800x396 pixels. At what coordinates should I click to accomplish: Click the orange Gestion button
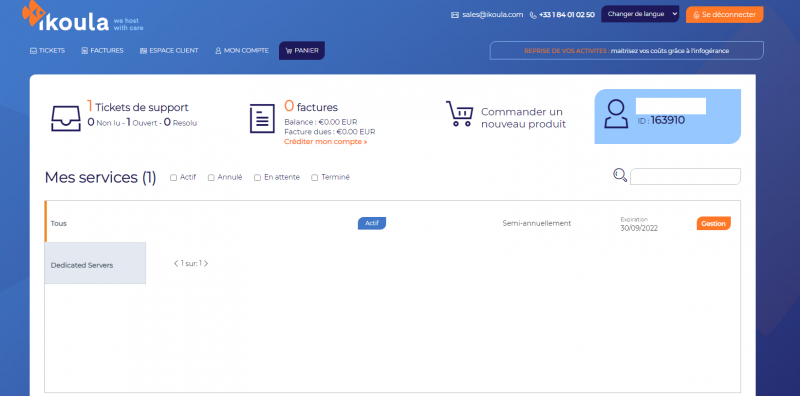[x=713, y=224]
